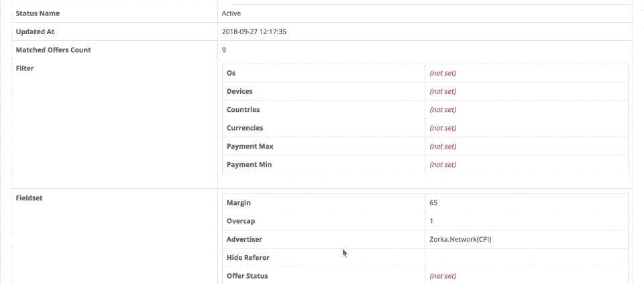Click the Zorka.Network(CPI) advertiser value
644x284 pixels.
coord(460,239)
